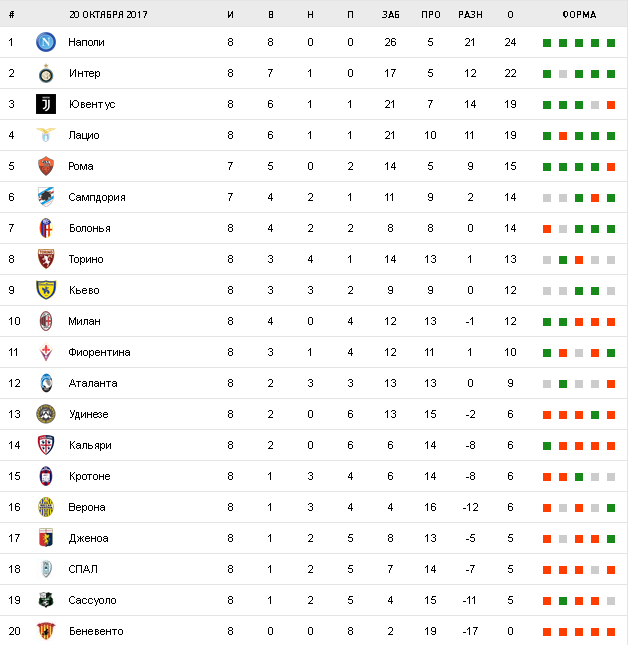
Task: Click the Roma club crest
Action: click(x=45, y=166)
